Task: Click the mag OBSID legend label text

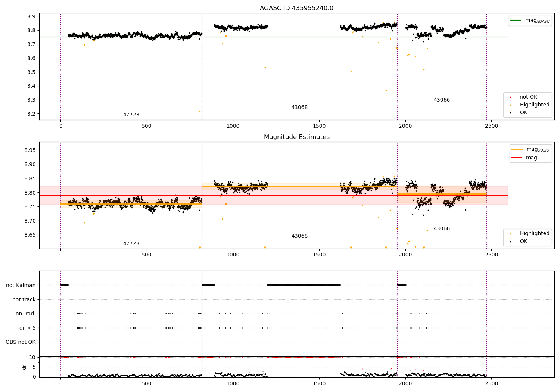Action: (x=538, y=150)
